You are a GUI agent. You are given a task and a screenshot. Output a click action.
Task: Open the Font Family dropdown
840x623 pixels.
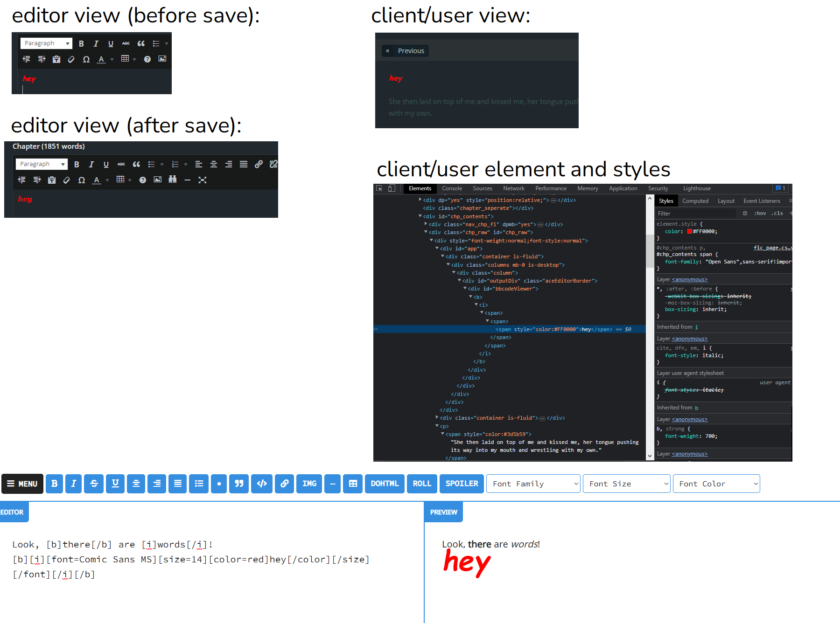[x=533, y=484]
